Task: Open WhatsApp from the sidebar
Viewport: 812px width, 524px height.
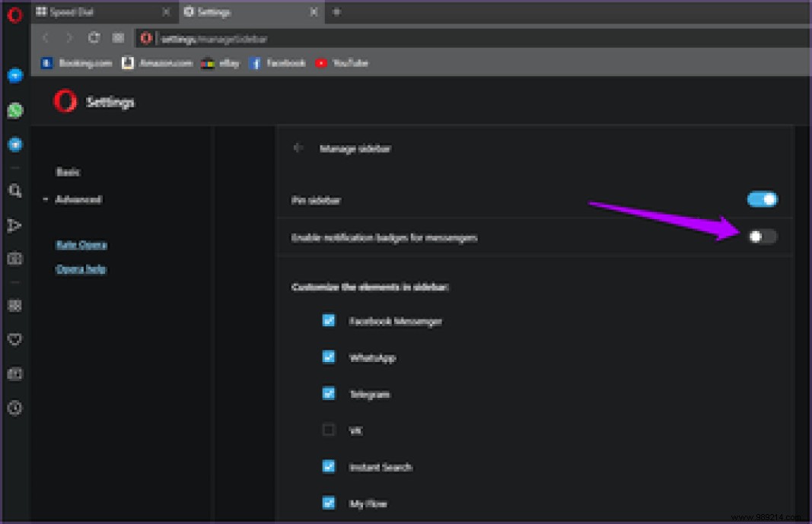Action: (x=14, y=110)
